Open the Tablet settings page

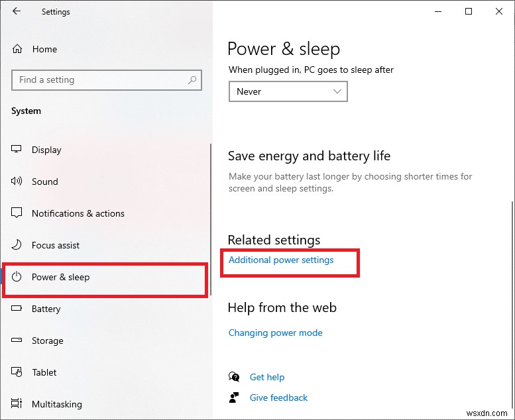click(44, 372)
